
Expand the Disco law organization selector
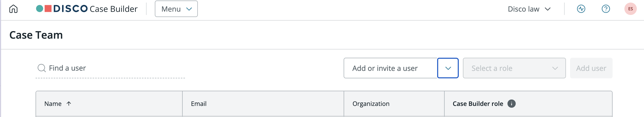tap(529, 9)
